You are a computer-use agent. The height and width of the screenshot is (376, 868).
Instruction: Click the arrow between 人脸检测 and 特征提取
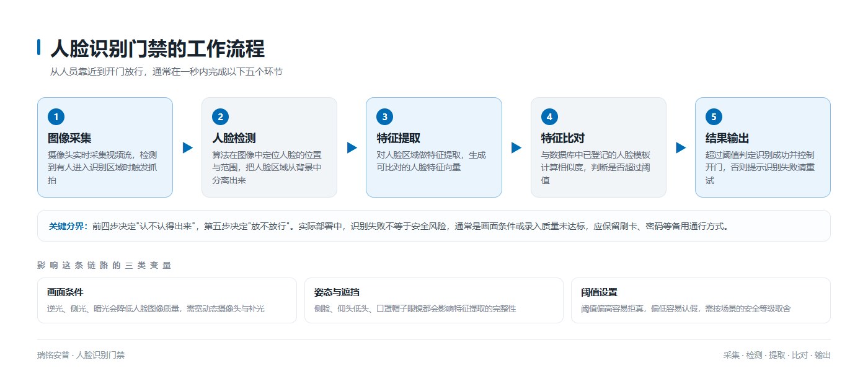click(352, 147)
